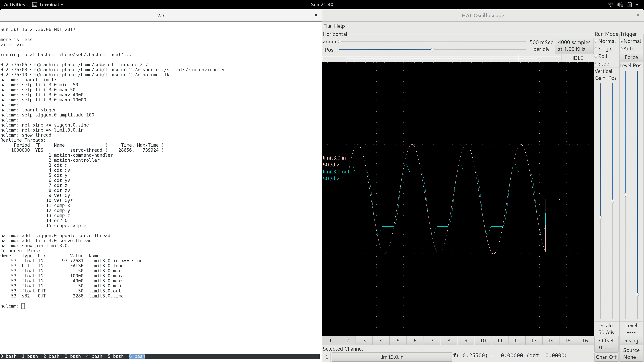Close the HAL Oscilloscope window

[638, 15]
